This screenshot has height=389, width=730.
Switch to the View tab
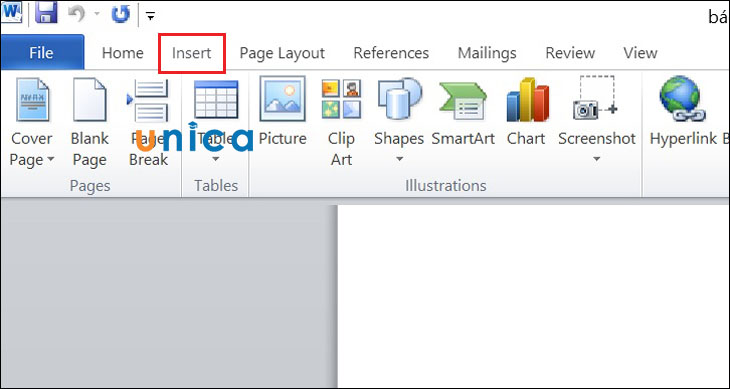click(x=640, y=53)
